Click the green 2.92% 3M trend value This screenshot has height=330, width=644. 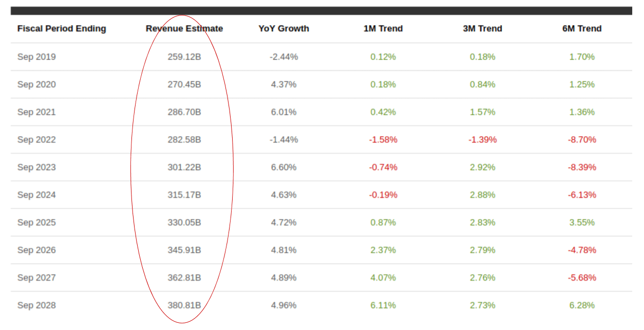tap(482, 168)
